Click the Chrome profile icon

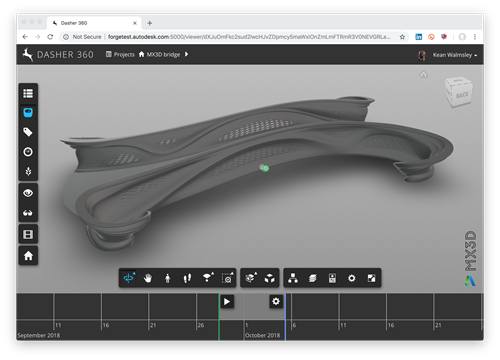tap(462, 37)
